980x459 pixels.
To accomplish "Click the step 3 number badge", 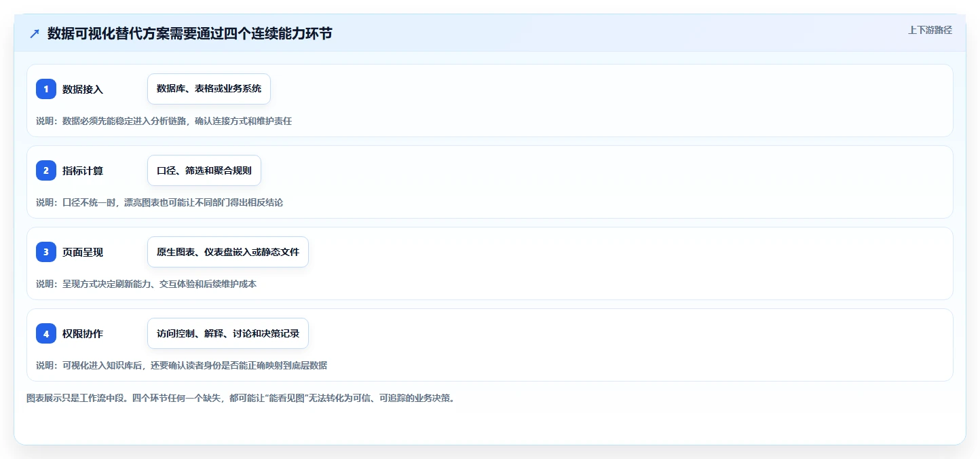I will 46,252.
